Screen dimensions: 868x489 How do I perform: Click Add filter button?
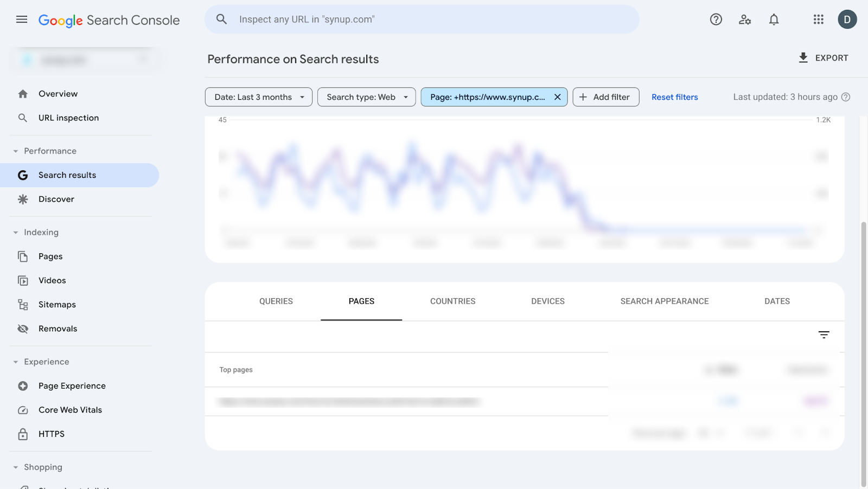pyautogui.click(x=606, y=97)
